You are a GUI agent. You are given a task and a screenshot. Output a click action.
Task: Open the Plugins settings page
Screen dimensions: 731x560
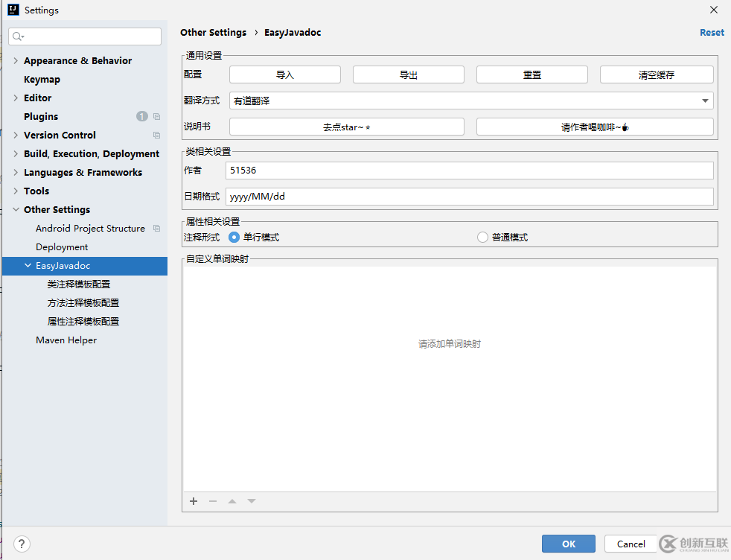coord(41,117)
